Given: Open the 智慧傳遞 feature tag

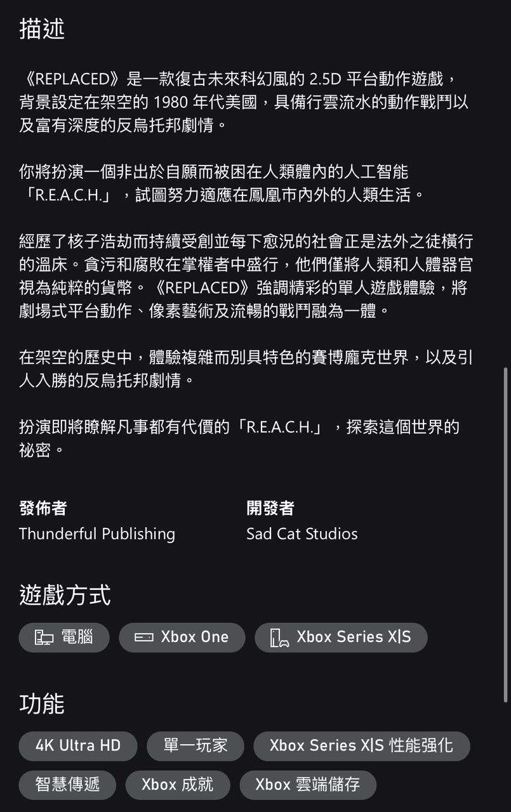Looking at the screenshot, I should (x=67, y=785).
